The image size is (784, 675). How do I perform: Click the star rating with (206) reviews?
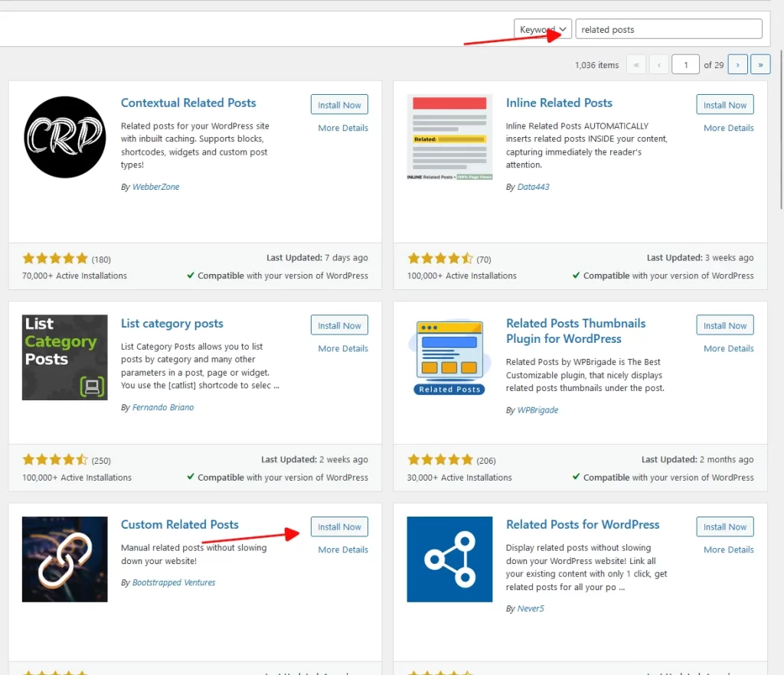[x=440, y=460]
